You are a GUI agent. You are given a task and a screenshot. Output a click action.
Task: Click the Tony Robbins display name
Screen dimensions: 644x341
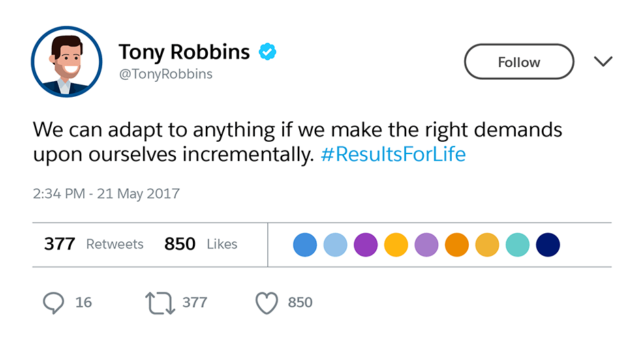[185, 52]
